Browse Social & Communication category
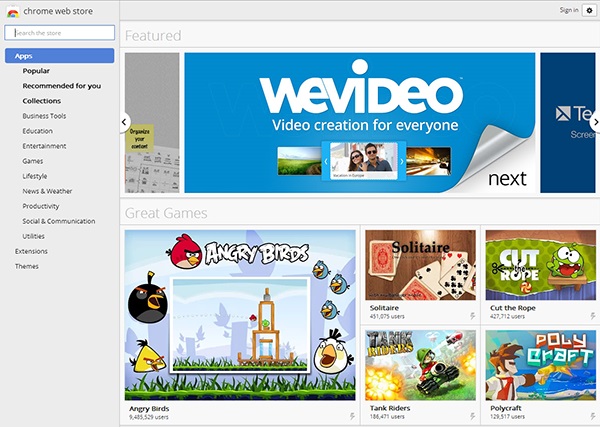Viewport: 600px width, 427px height. coord(59,221)
